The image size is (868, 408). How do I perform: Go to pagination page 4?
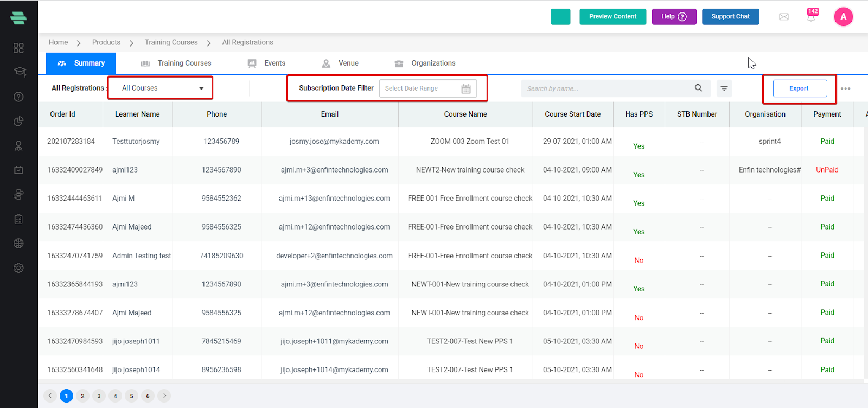tap(115, 396)
